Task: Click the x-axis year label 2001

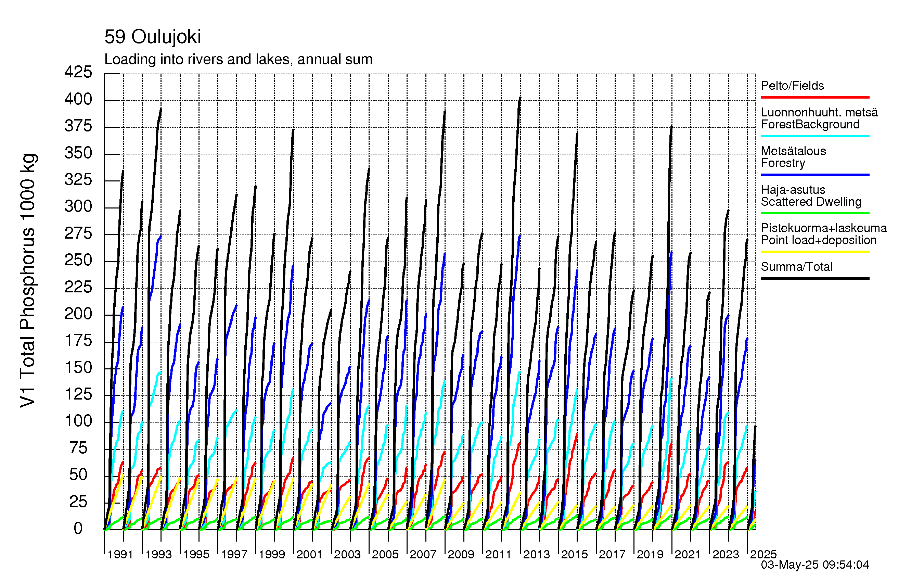Action: point(309,554)
